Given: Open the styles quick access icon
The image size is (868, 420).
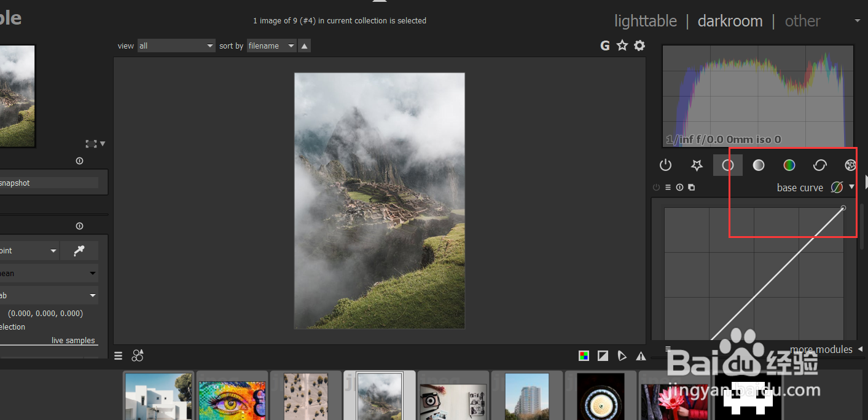Looking at the screenshot, I should pyautogui.click(x=138, y=355).
